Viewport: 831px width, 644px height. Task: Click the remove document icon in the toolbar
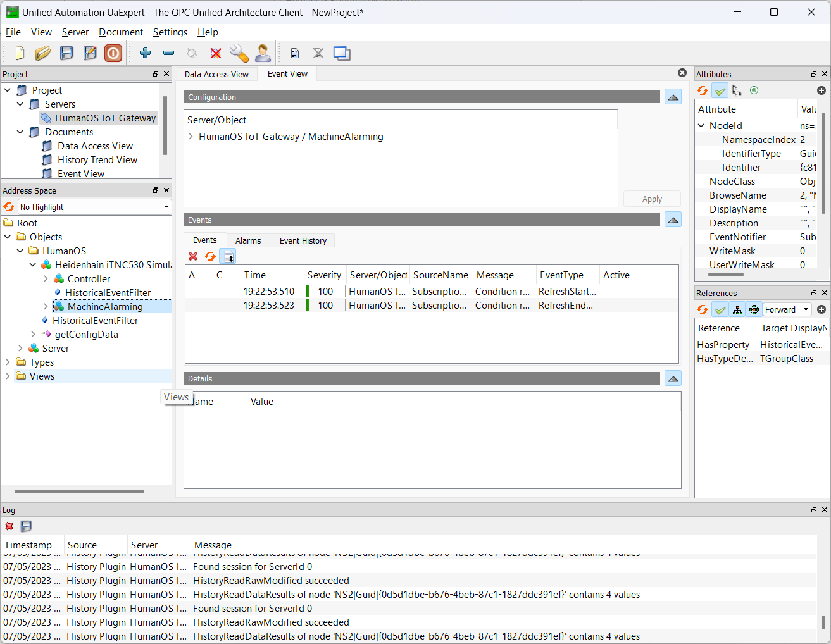click(318, 53)
